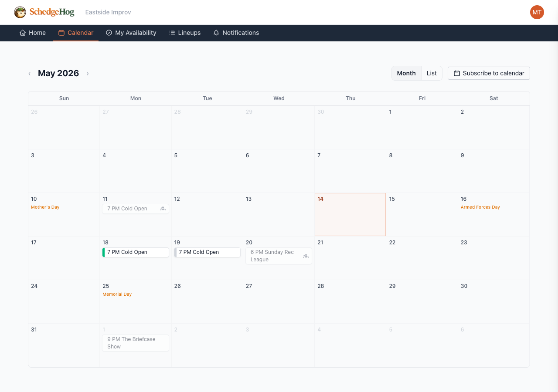Click Armed Forces Day label
This screenshot has height=392, width=558.
point(480,207)
